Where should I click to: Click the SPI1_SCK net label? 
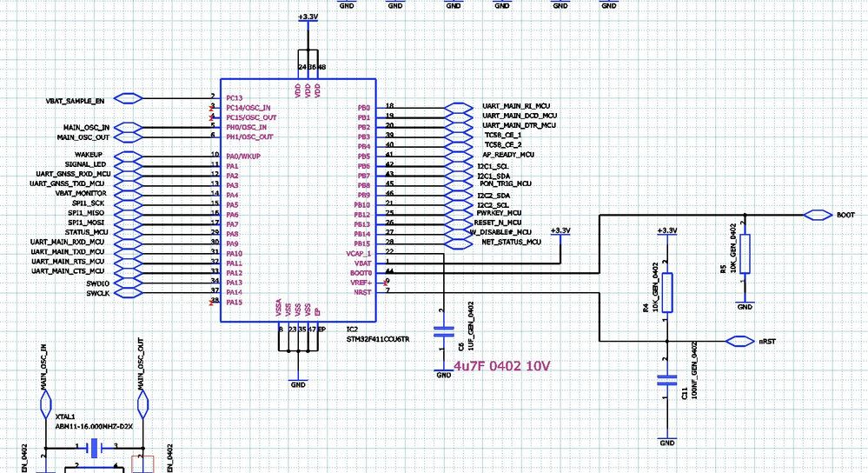pos(88,203)
